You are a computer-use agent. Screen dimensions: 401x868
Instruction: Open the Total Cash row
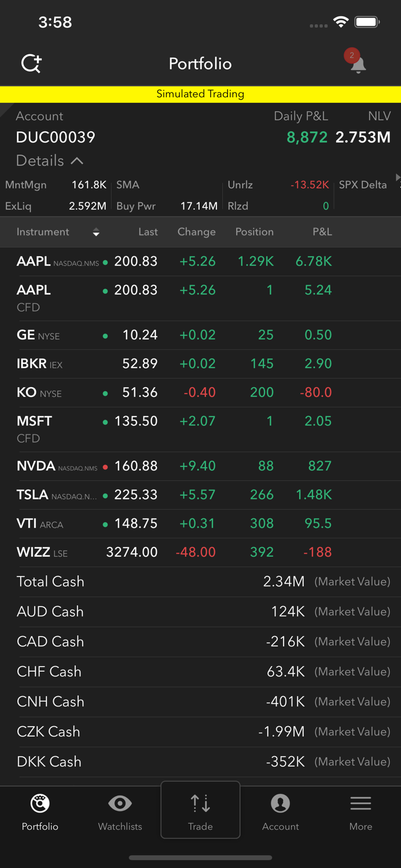coord(200,582)
